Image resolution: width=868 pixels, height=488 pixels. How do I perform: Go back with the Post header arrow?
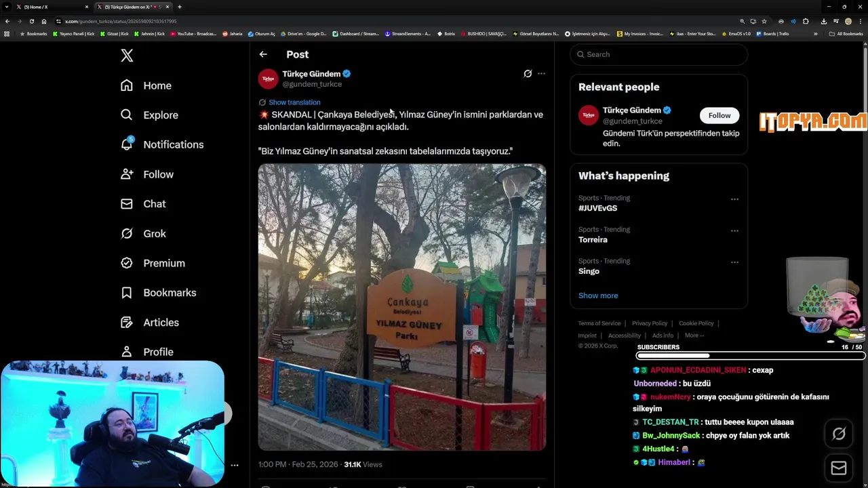click(x=263, y=54)
